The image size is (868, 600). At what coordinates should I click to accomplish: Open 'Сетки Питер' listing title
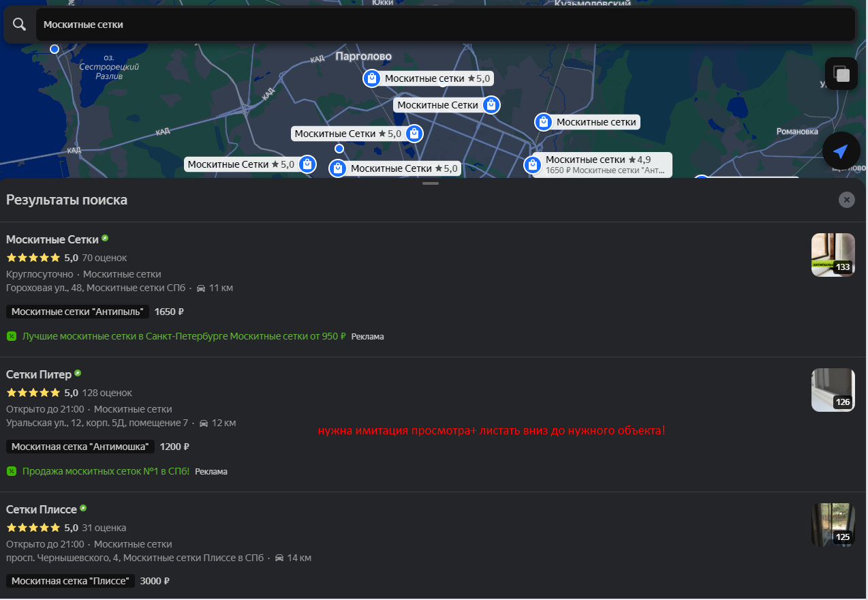[39, 374]
